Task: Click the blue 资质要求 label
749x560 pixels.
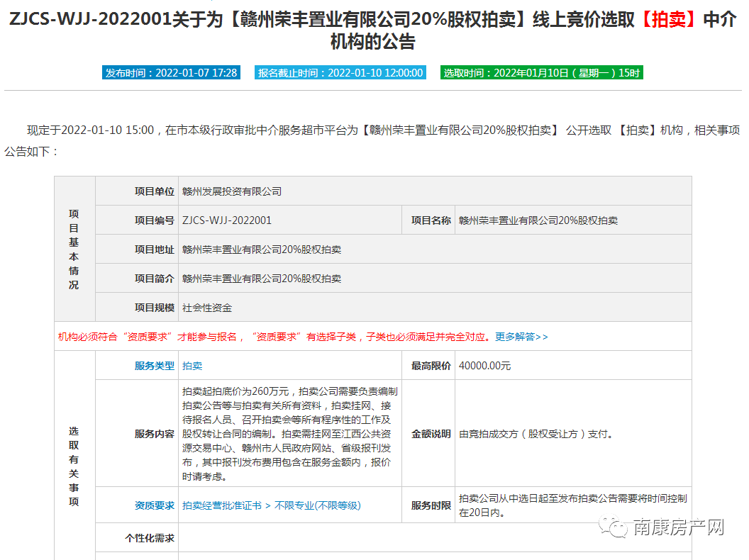Action: [x=154, y=505]
